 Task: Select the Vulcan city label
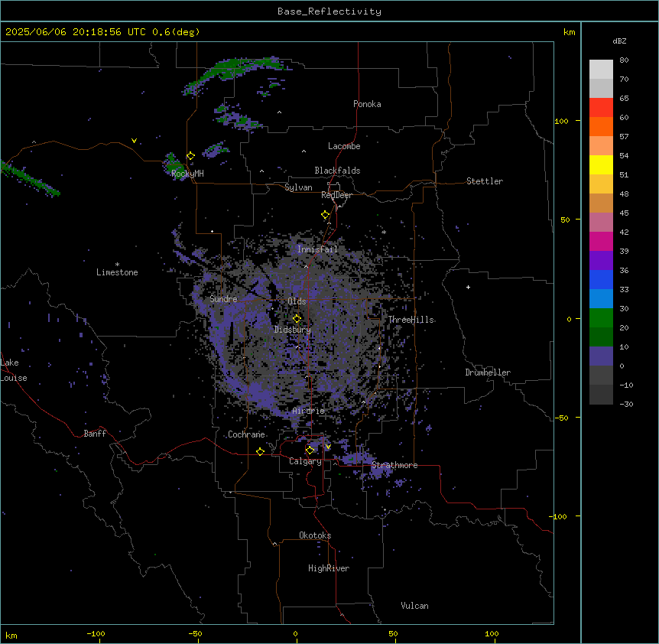415,606
